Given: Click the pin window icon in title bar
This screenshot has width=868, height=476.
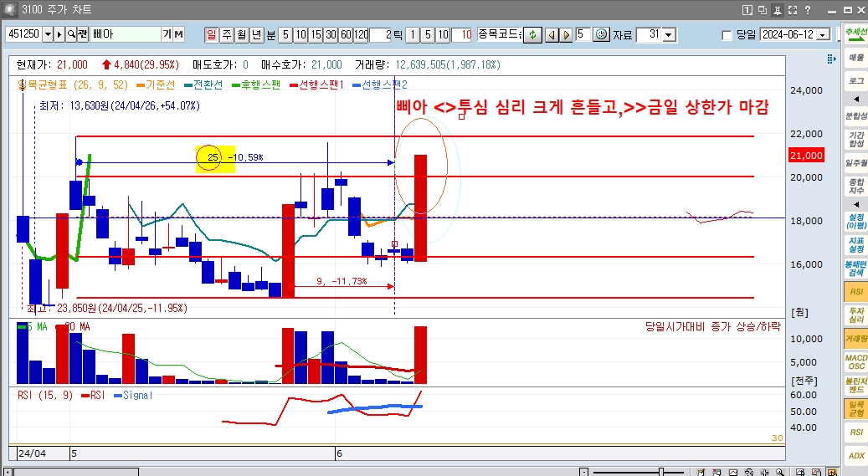Looking at the screenshot, I should click(778, 10).
